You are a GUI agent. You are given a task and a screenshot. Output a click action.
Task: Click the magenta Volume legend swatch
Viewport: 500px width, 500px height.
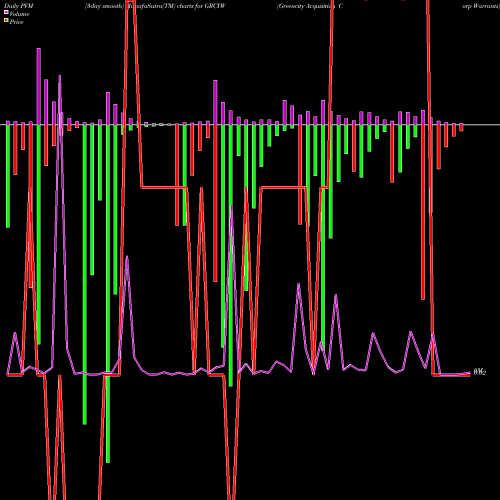click(x=6, y=13)
